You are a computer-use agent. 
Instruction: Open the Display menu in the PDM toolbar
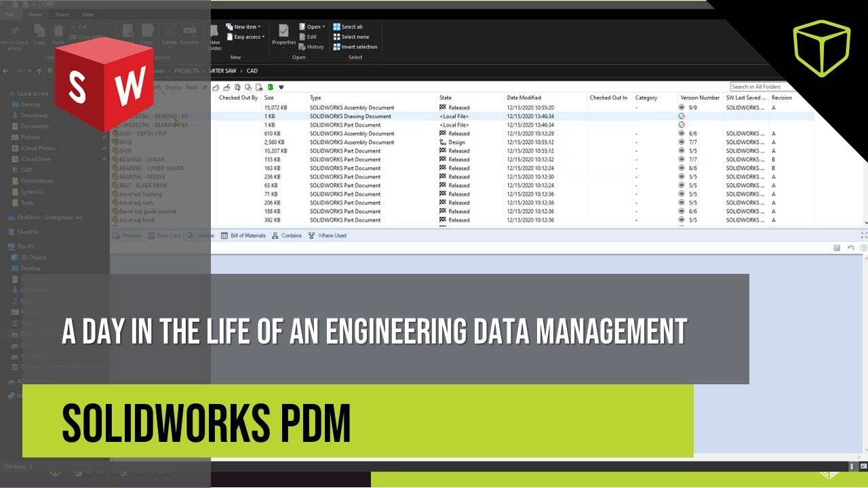pos(174,87)
